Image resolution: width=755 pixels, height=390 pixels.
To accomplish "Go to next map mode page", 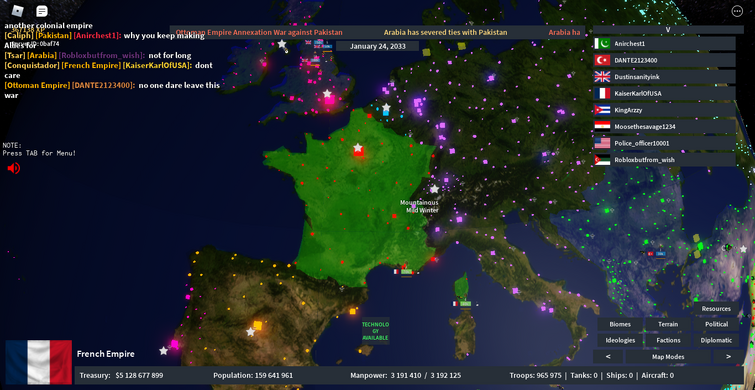I will (x=728, y=357).
